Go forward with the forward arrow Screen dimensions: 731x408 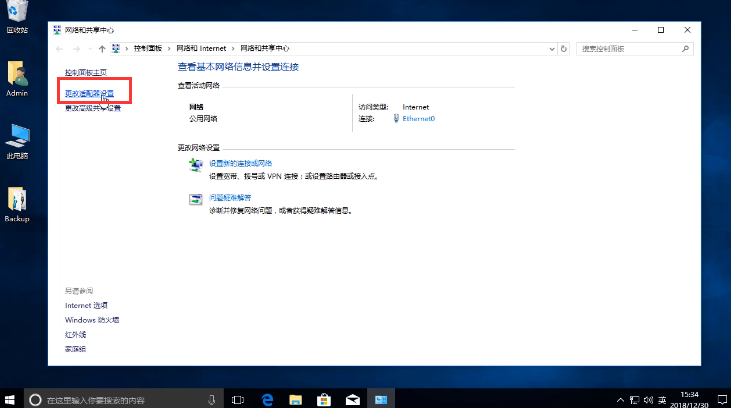(76, 48)
